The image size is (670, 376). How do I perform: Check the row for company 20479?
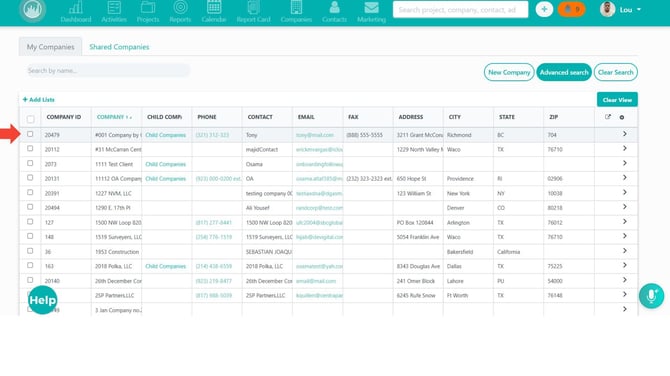[30, 134]
